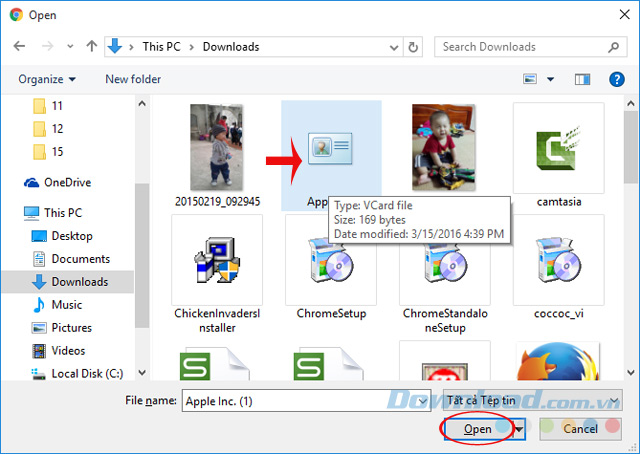Click the search magnifier icon

click(x=613, y=47)
